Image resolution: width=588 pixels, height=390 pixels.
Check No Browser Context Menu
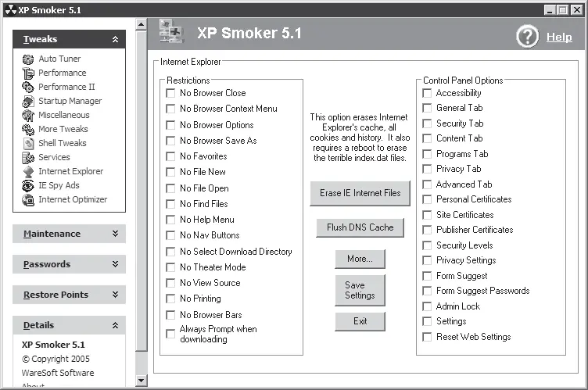pyautogui.click(x=170, y=109)
